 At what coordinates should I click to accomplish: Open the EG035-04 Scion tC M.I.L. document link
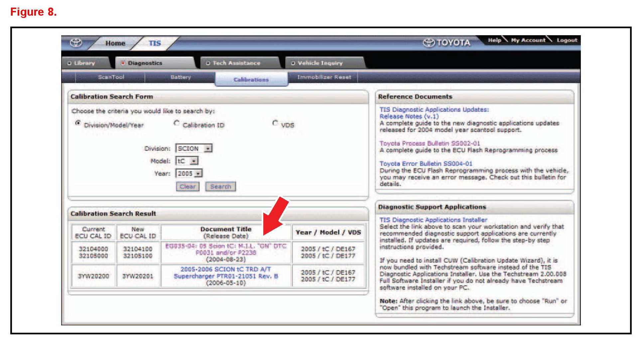[226, 249]
